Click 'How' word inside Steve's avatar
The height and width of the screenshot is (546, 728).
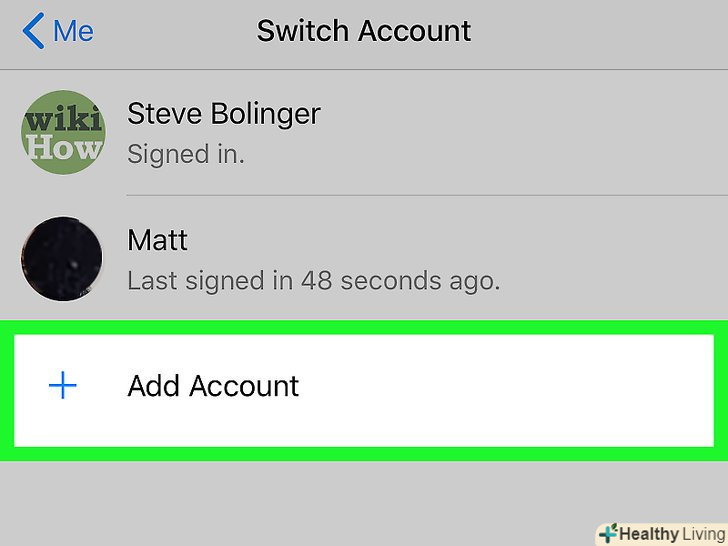click(x=64, y=148)
